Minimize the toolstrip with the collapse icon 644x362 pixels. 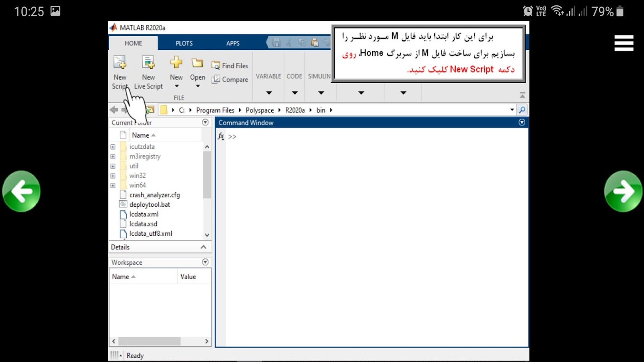522,95
